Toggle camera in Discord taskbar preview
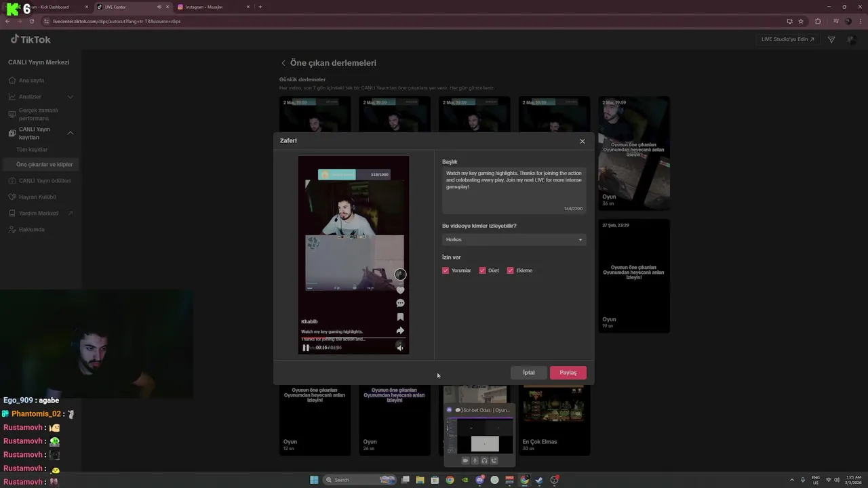This screenshot has height=488, width=868. tap(465, 460)
